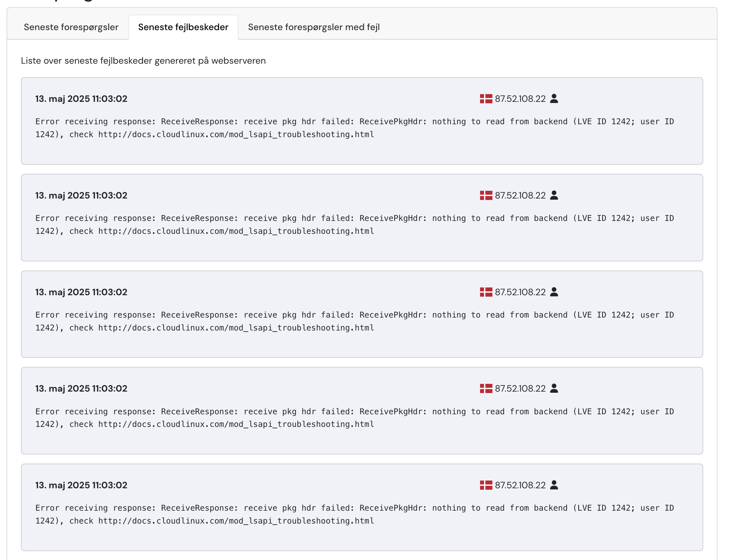Click the user icon in the fifth error card
Screen dimensions: 731x560
pyautogui.click(x=554, y=485)
